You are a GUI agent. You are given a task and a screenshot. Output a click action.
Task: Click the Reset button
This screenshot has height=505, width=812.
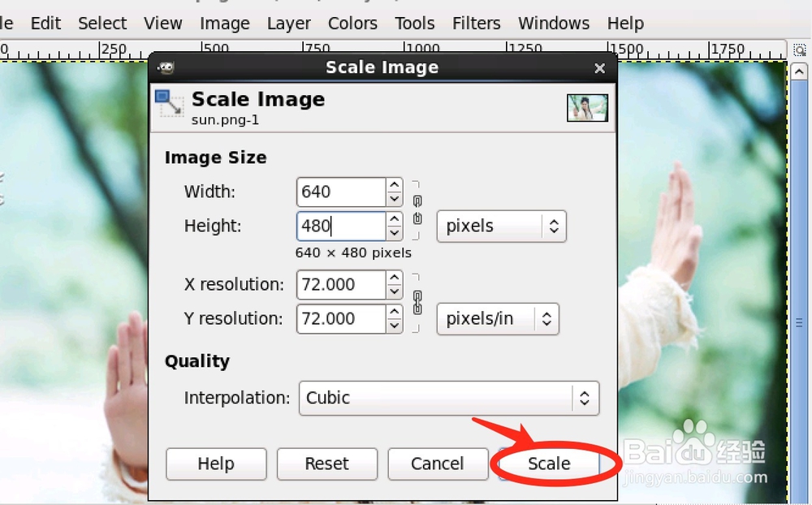coord(326,464)
